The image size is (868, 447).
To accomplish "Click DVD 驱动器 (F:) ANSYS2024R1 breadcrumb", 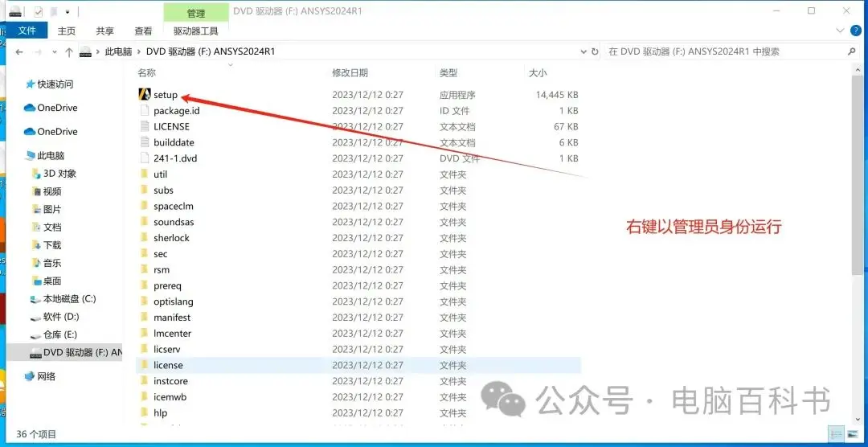I will [x=211, y=51].
